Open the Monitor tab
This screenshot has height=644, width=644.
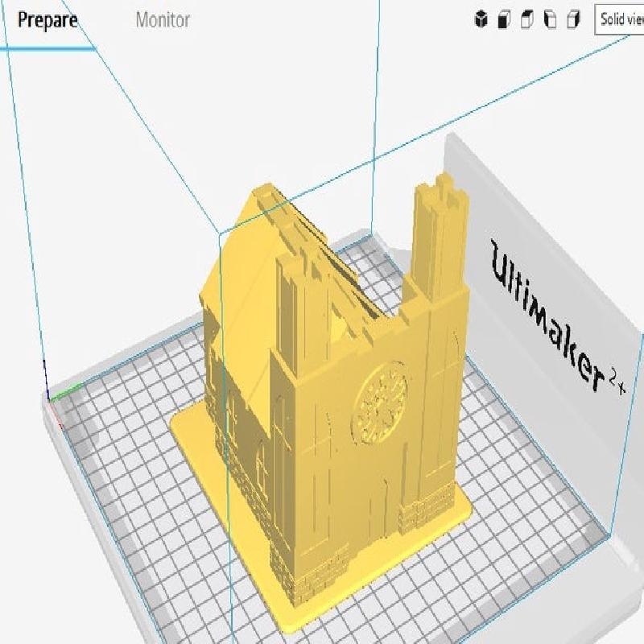click(163, 20)
